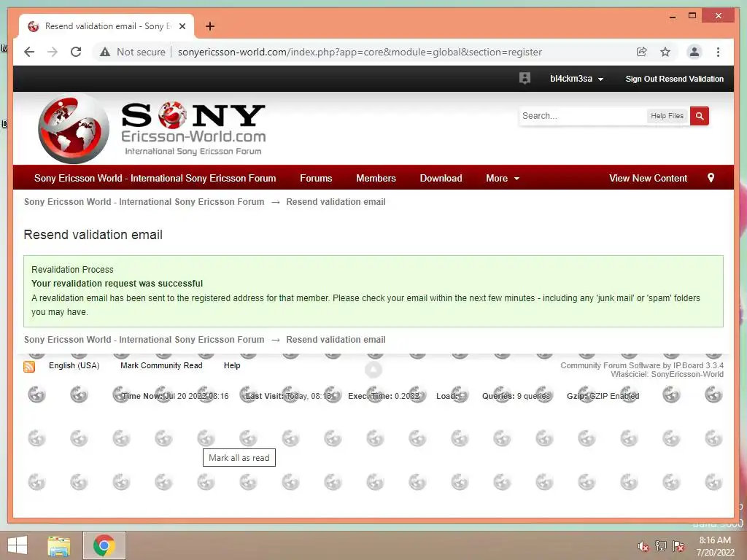
Task: Open the Download navigation tab
Action: [441, 178]
